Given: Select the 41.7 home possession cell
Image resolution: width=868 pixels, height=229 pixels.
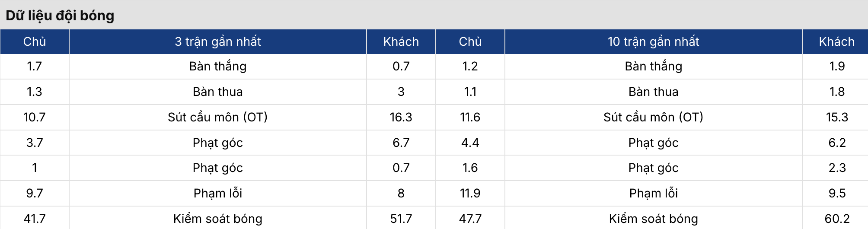Looking at the screenshot, I should pyautogui.click(x=35, y=219).
